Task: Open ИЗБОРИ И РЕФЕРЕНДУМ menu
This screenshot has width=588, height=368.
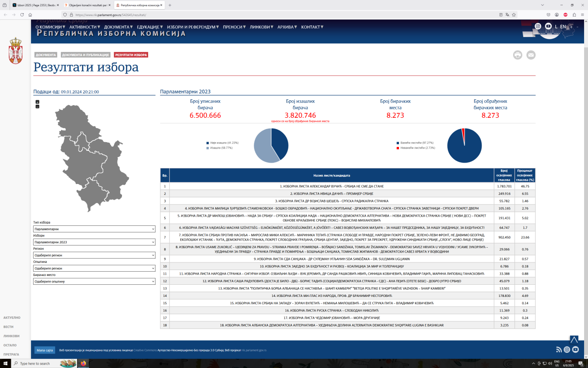Action: [194, 27]
